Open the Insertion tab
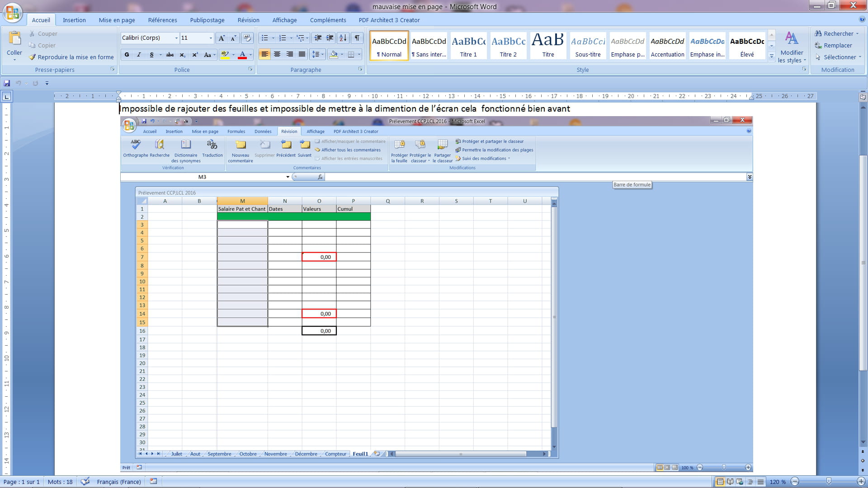Viewport: 868px width, 488px height. [74, 20]
